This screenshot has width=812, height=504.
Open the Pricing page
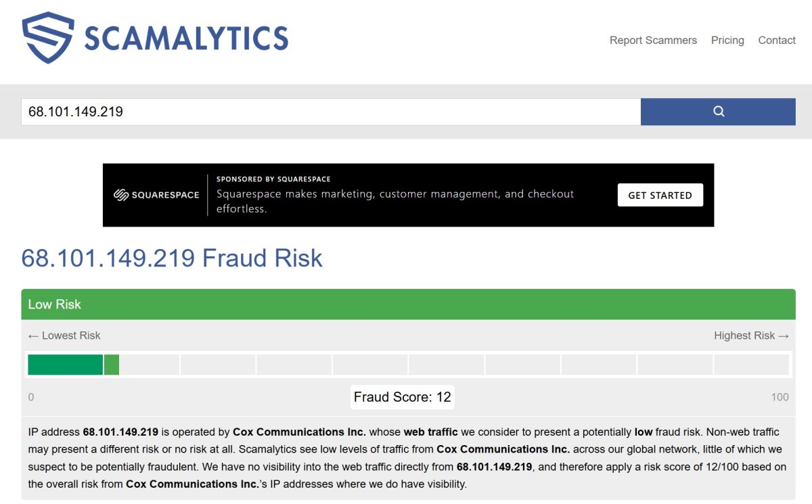tap(727, 40)
